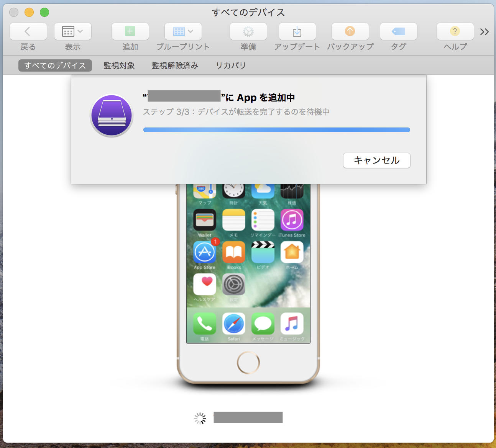Click the iBooks app icon
The height and width of the screenshot is (448, 496).
coord(234,252)
